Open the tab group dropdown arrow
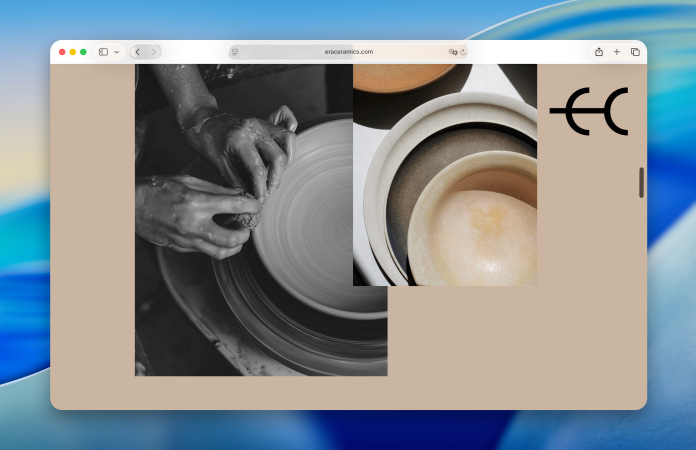 (x=116, y=52)
